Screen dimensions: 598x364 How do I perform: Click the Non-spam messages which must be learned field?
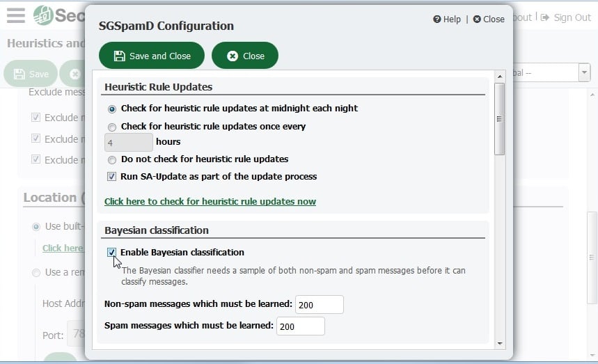coord(320,305)
